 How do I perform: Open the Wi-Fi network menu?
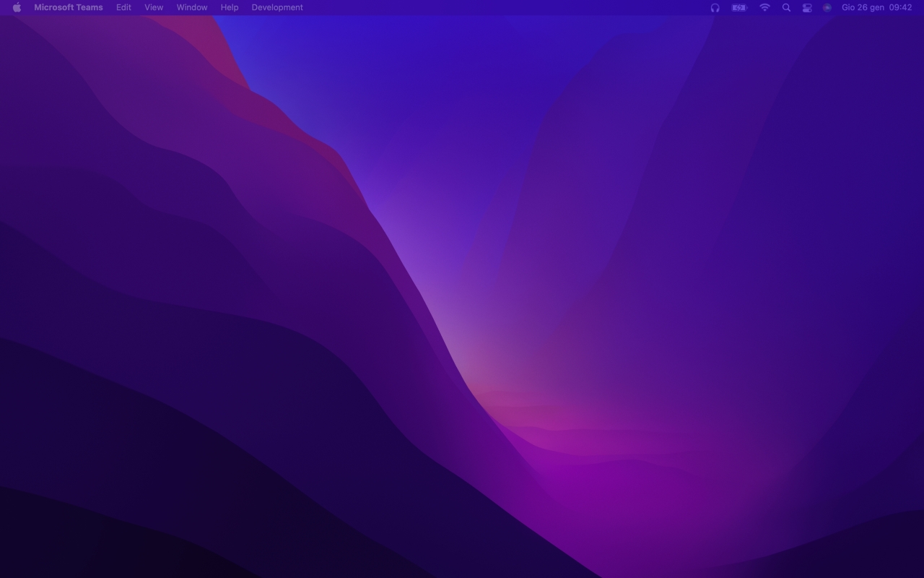click(x=764, y=7)
